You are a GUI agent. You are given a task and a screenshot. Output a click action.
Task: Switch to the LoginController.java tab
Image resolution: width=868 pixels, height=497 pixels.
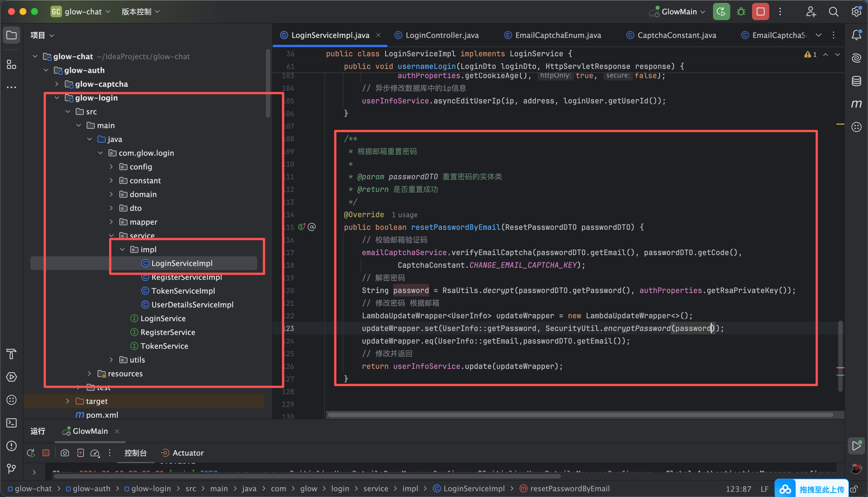tap(442, 35)
